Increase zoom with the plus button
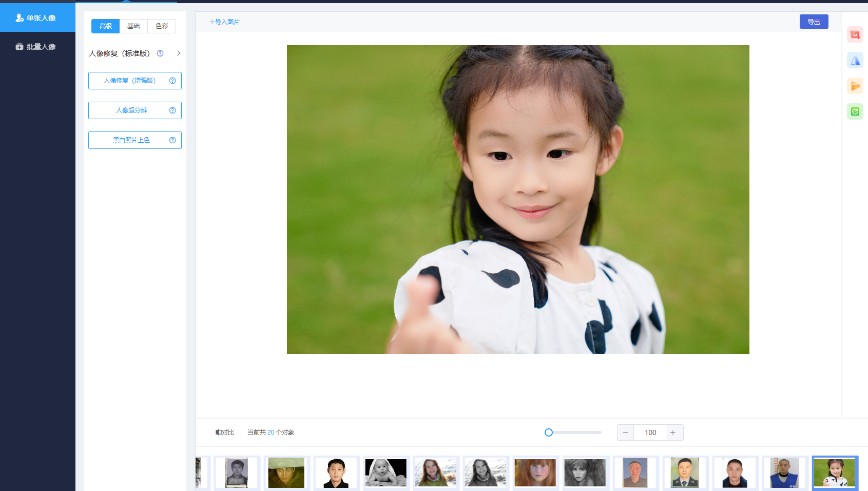Screen dimensions: 868x491 coord(673,432)
